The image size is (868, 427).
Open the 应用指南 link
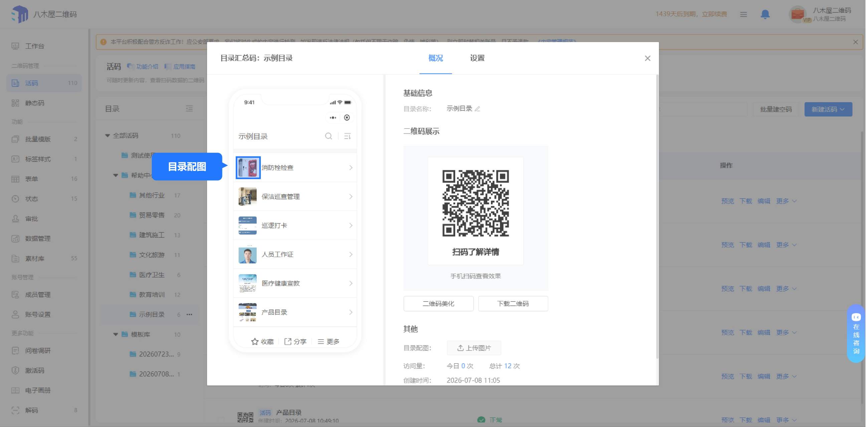tap(180, 67)
